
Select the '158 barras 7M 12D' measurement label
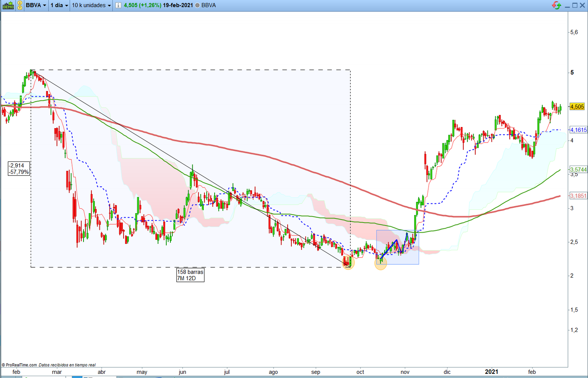point(190,275)
